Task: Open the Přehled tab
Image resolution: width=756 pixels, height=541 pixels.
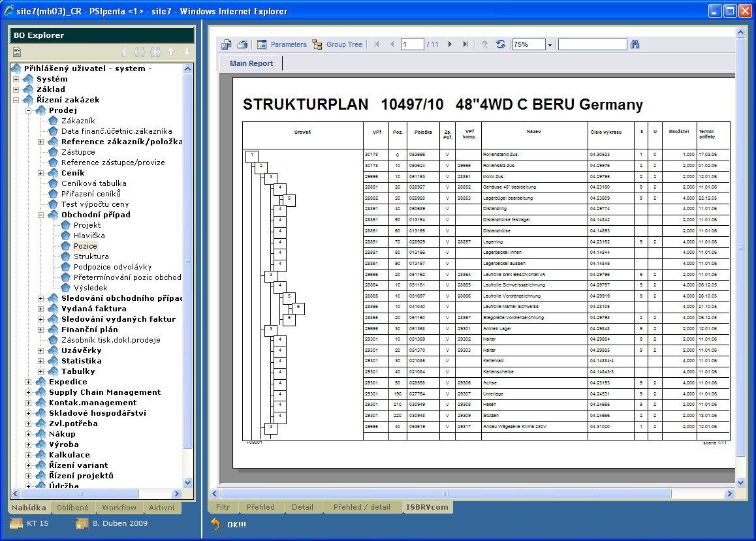Action: [x=260, y=507]
